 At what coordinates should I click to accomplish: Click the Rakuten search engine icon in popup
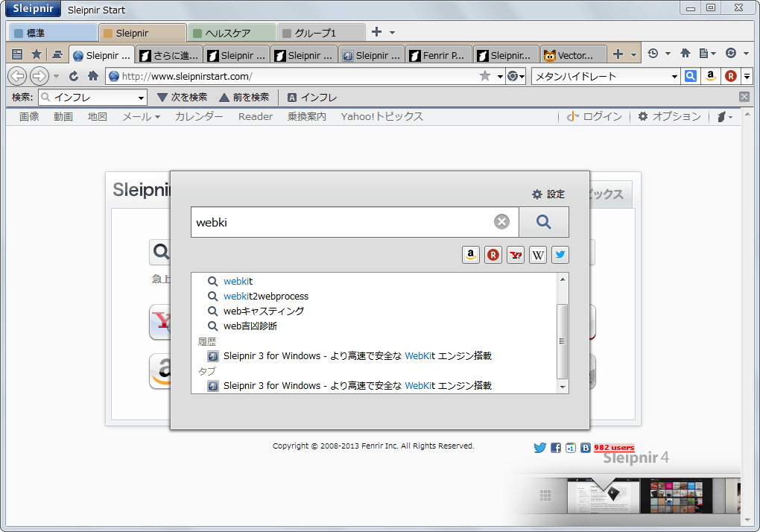(x=493, y=254)
